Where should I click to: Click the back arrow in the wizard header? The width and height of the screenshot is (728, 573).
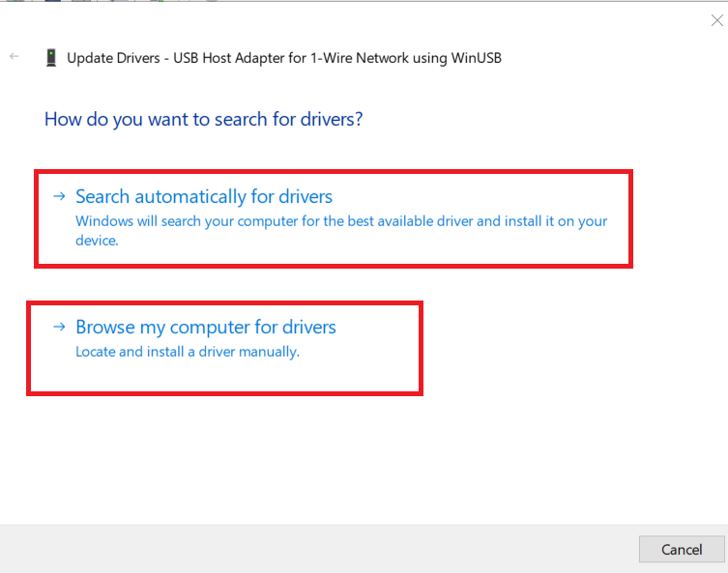[14, 57]
